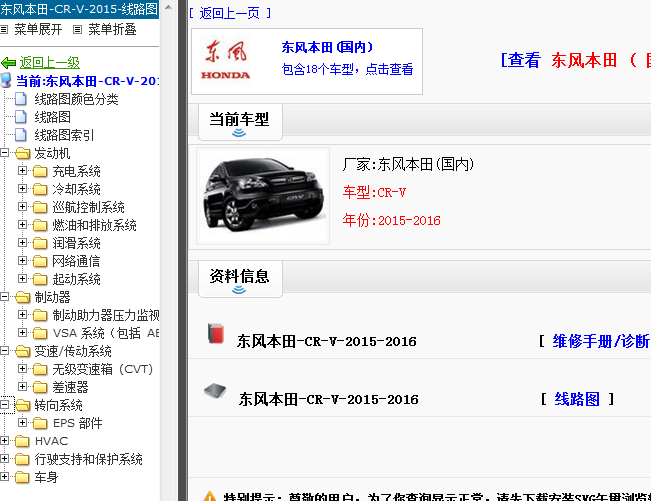Expand the VSA 系统 tree node
The height and width of the screenshot is (501, 651).
(22, 332)
